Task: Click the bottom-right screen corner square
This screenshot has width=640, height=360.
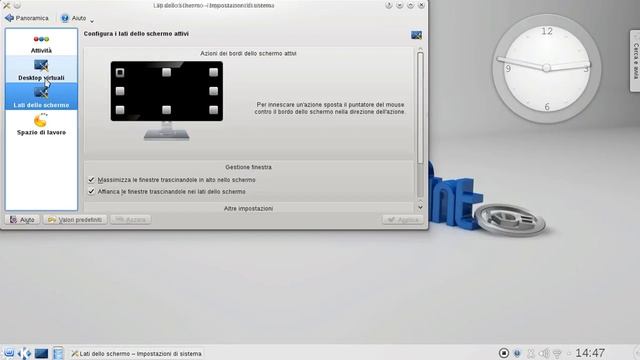Action: click(213, 110)
